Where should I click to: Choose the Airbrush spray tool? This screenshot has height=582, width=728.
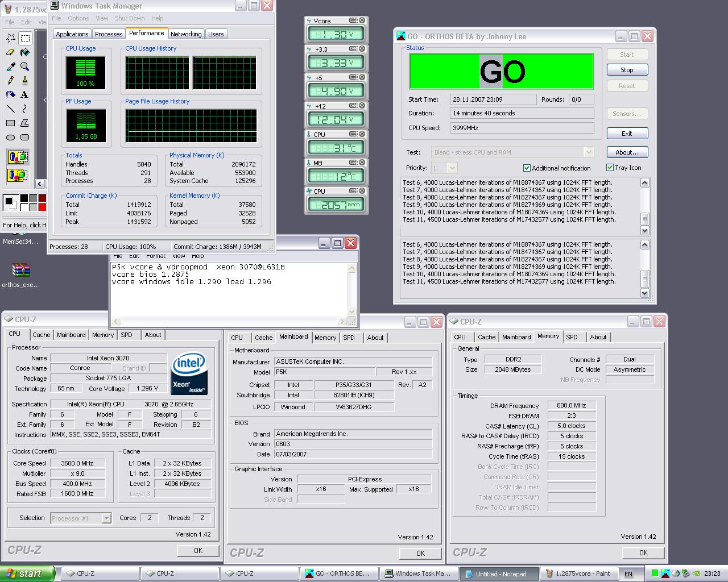11,95
